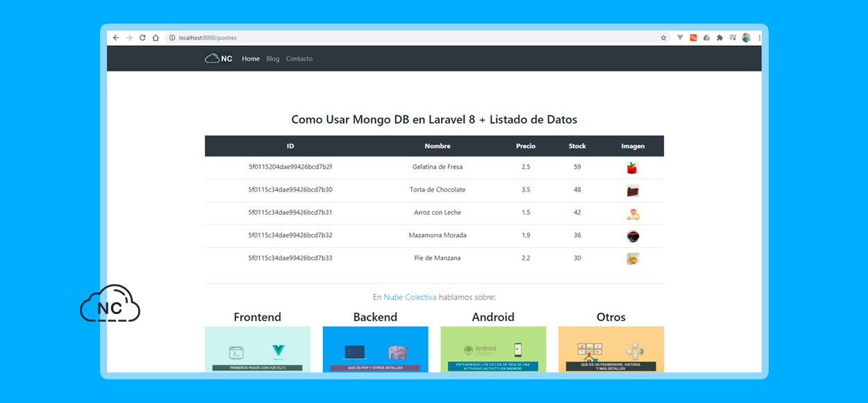The image size is (868, 403).
Task: Click the price 1.5 for Arroz con Leche
Action: [x=526, y=213]
